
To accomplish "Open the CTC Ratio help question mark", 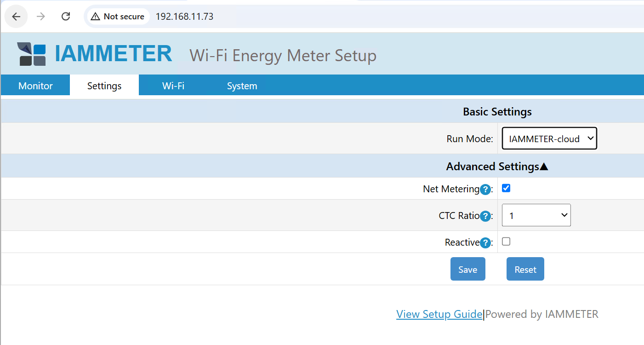I will 485,216.
